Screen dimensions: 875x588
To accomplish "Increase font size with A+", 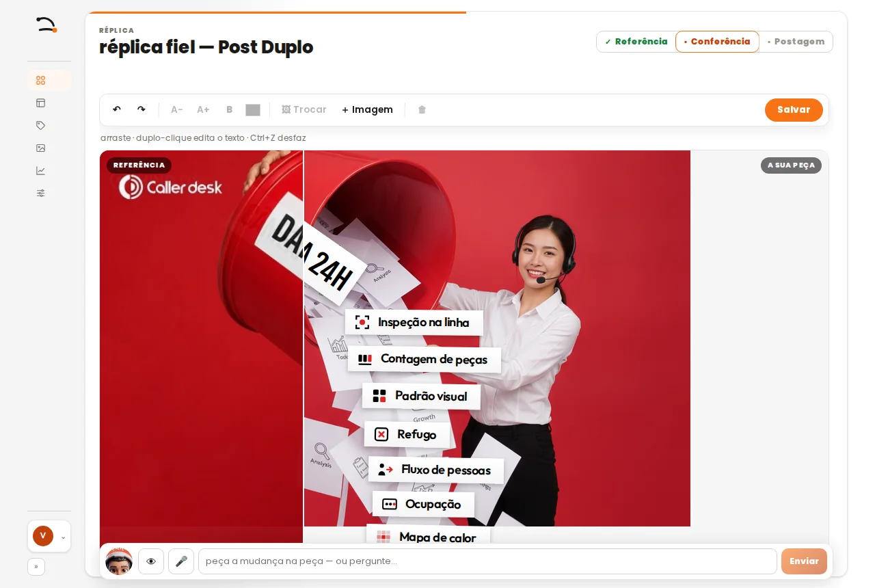I will (203, 109).
